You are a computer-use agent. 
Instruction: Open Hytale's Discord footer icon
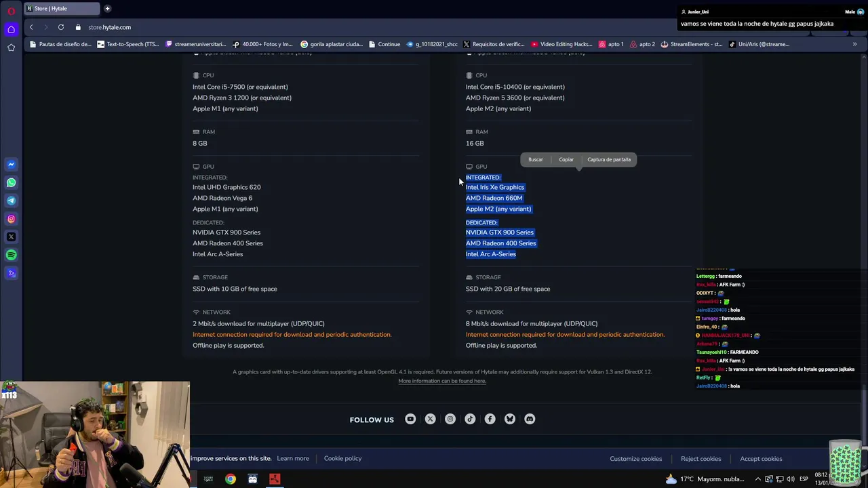[530, 419]
